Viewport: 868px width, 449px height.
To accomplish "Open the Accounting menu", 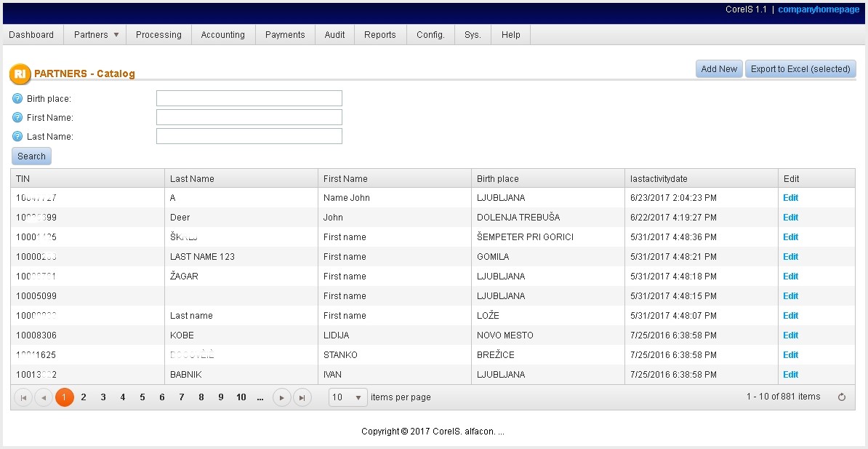I will (222, 35).
